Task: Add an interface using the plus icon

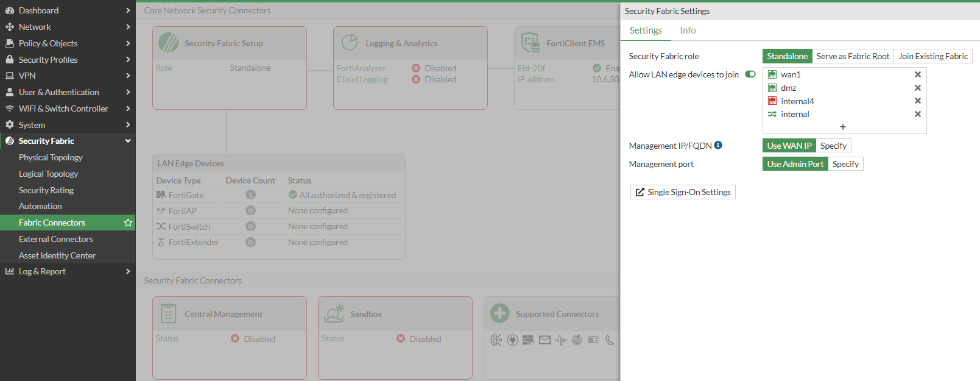Action: tap(843, 127)
